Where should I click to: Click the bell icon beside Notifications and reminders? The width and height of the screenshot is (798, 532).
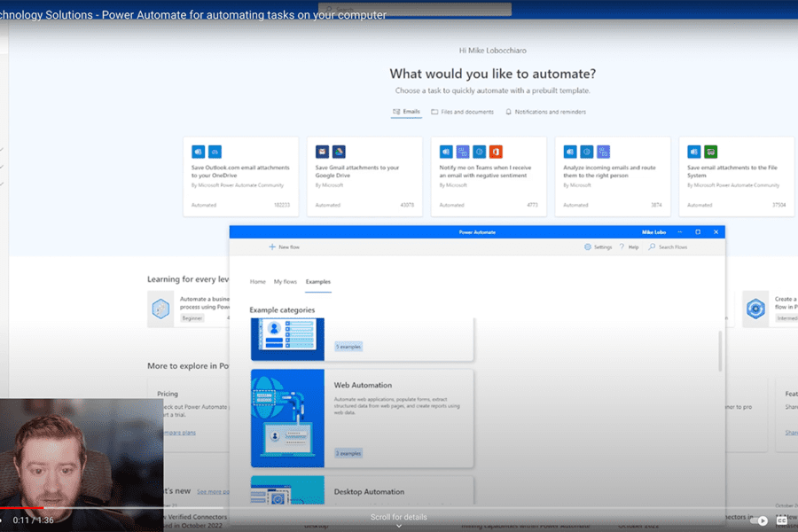508,112
